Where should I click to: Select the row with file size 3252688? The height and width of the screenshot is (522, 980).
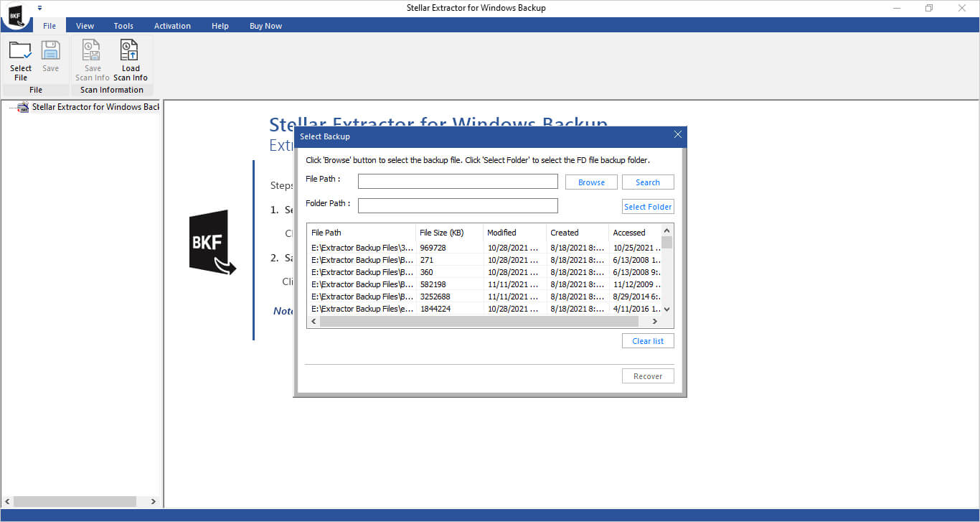pos(484,297)
